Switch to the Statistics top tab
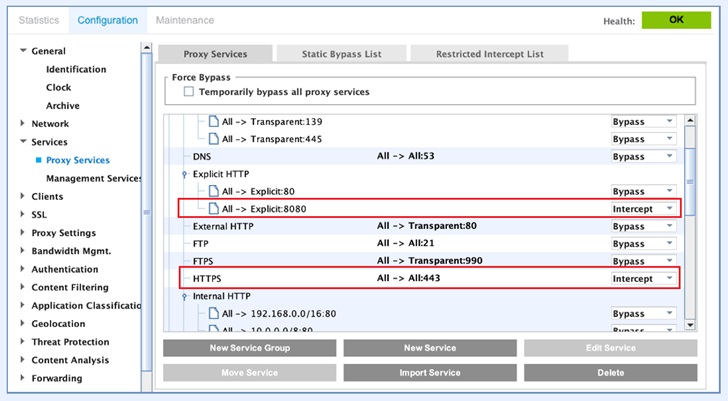The height and width of the screenshot is (401, 728). [x=39, y=20]
